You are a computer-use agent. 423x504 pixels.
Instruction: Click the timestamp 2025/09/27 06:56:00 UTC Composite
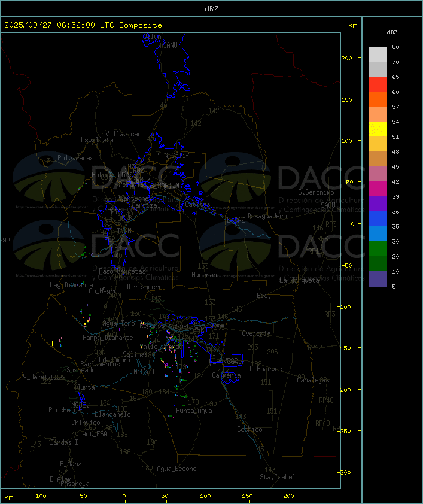click(x=83, y=25)
